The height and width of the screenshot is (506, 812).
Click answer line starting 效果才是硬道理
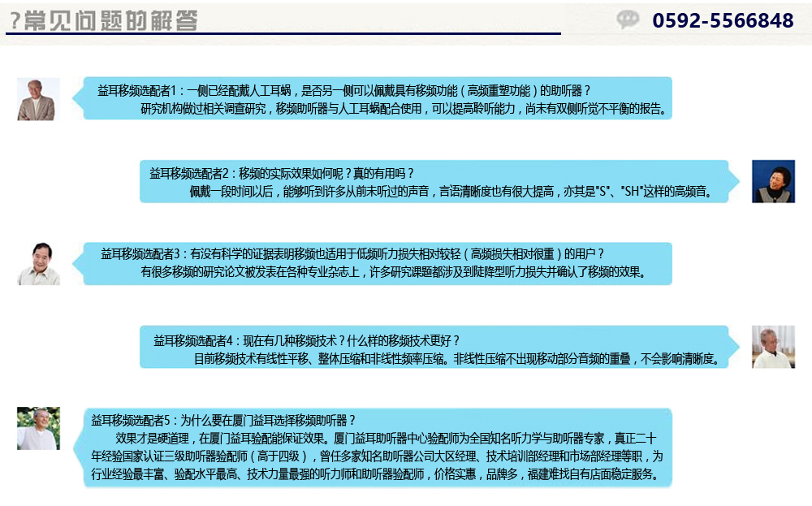point(387,439)
